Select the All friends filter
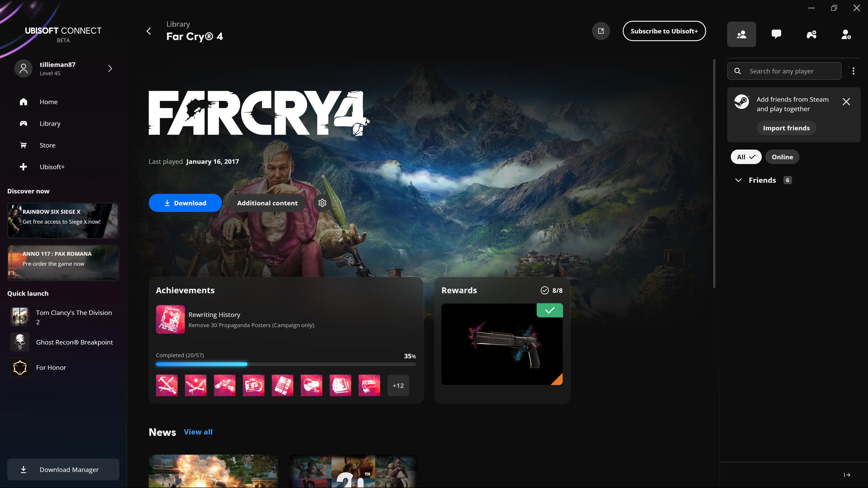Image resolution: width=868 pixels, height=488 pixels. 746,157
